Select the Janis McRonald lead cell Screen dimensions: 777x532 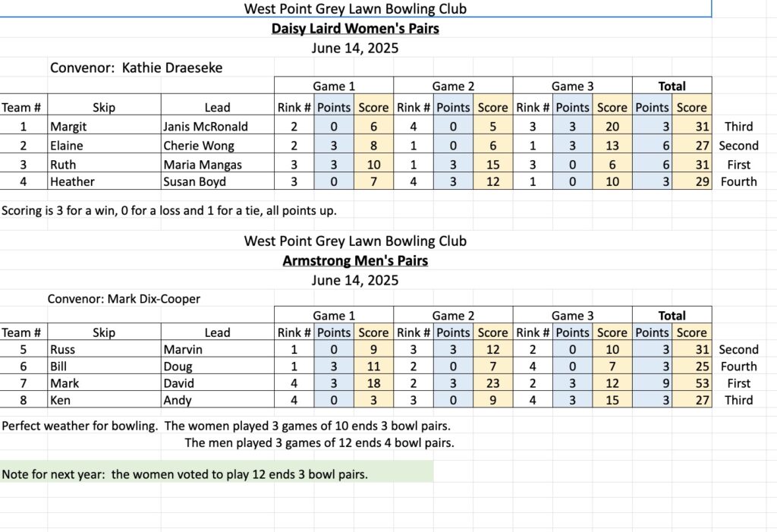point(205,127)
